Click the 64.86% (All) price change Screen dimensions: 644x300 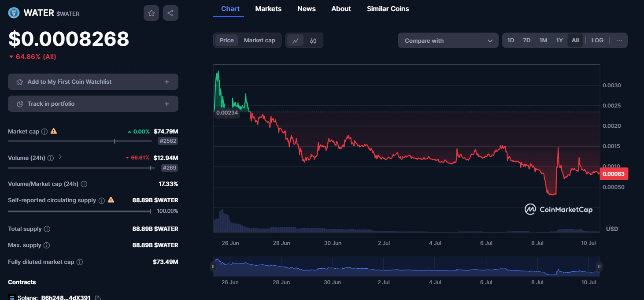click(33, 57)
